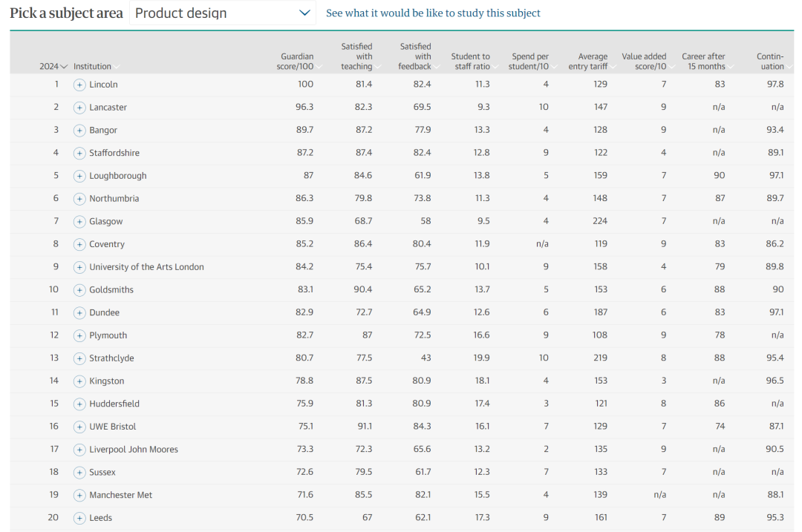Expand the Leeds row plus icon
The image size is (802, 532).
pyautogui.click(x=79, y=518)
